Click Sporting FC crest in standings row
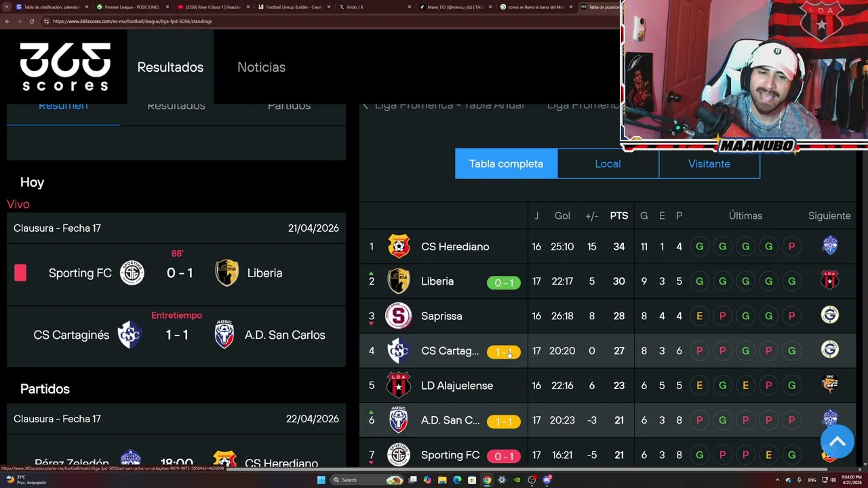The width and height of the screenshot is (868, 488). pos(399,455)
